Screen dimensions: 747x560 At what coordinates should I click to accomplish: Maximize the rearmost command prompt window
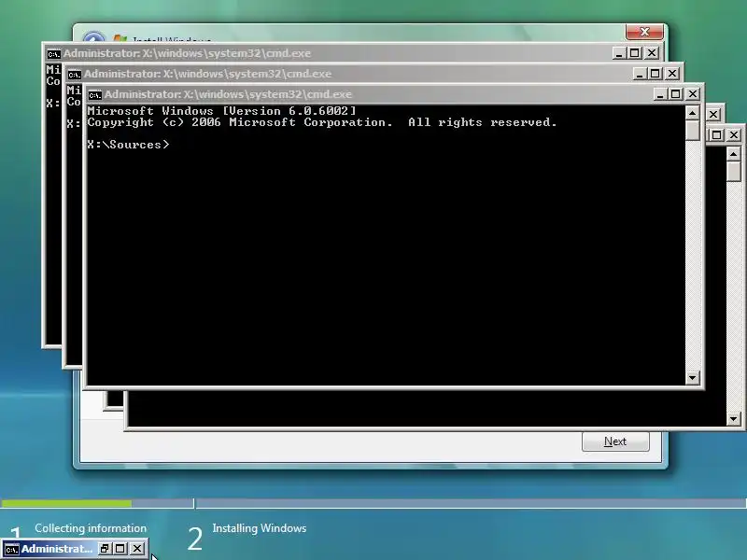[x=635, y=53]
